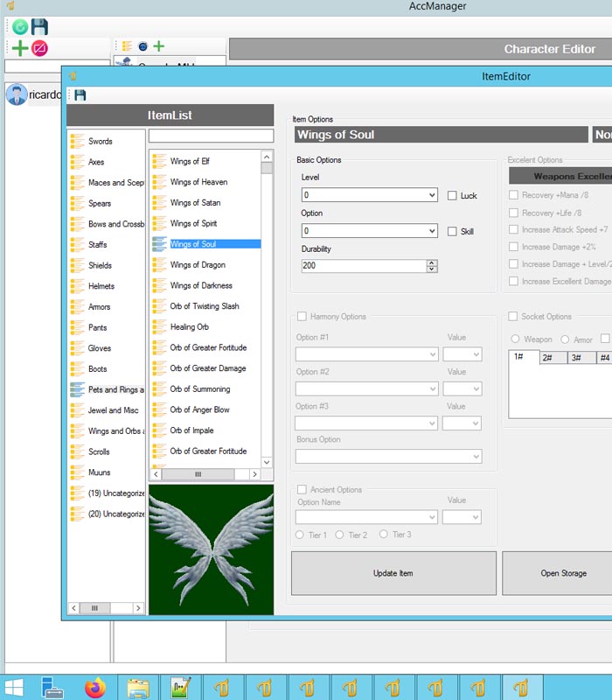Screen dimensions: 612x700
Task: Open the Gloves category
Action: [x=100, y=348]
